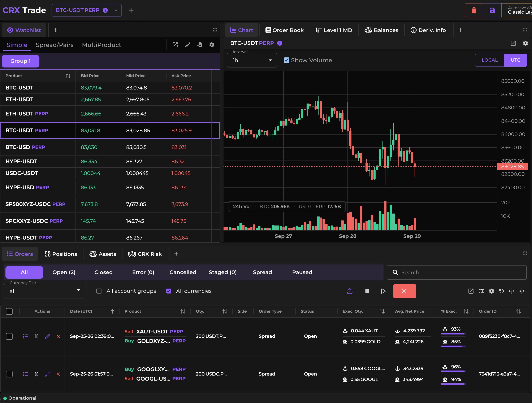Toggle the Show Volume checkbox

(x=286, y=60)
